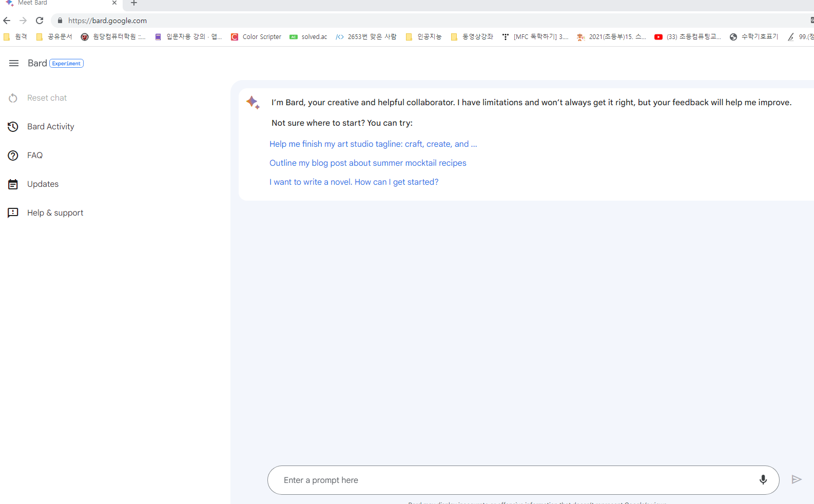Open the FAQ page

pos(35,156)
